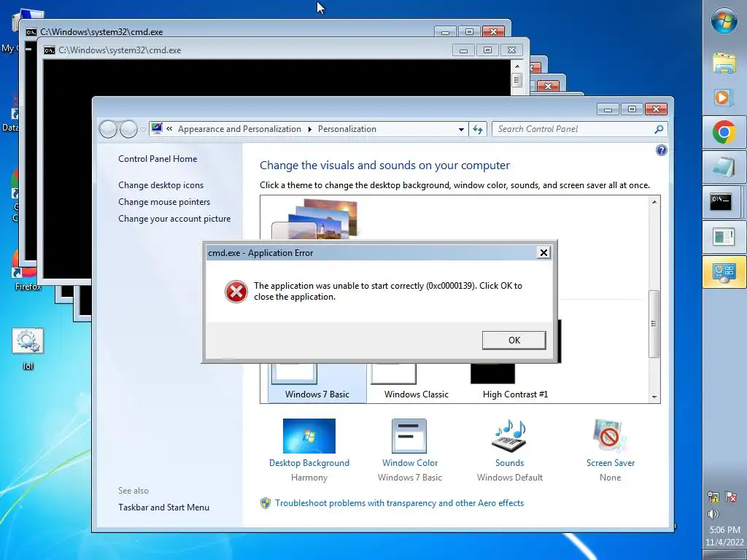Click the Window Color link
747x560 pixels.
[410, 463]
